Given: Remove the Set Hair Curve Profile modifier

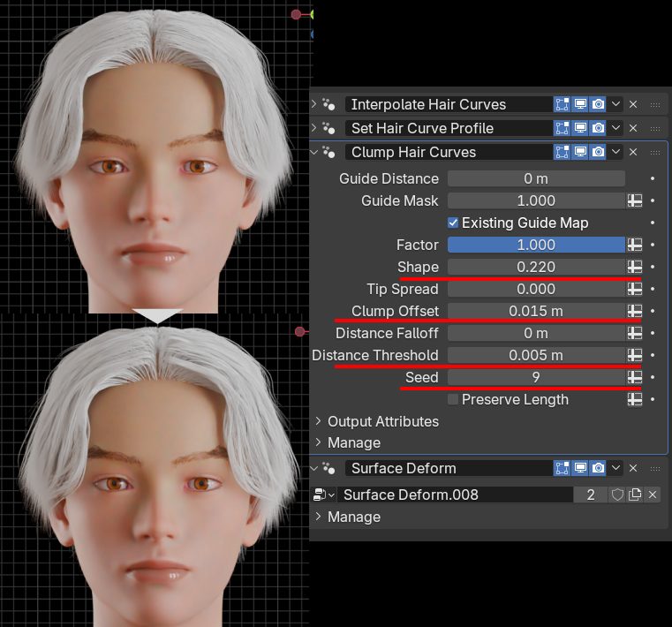Looking at the screenshot, I should [x=633, y=128].
